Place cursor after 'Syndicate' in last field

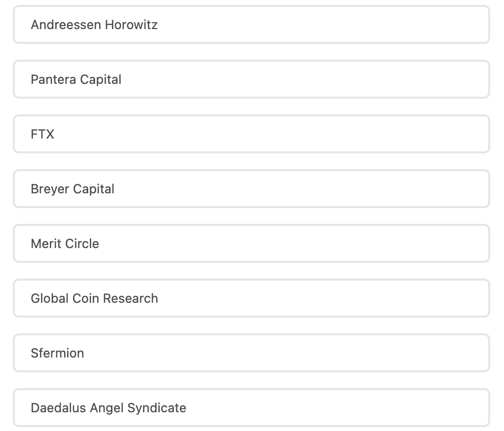point(187,408)
